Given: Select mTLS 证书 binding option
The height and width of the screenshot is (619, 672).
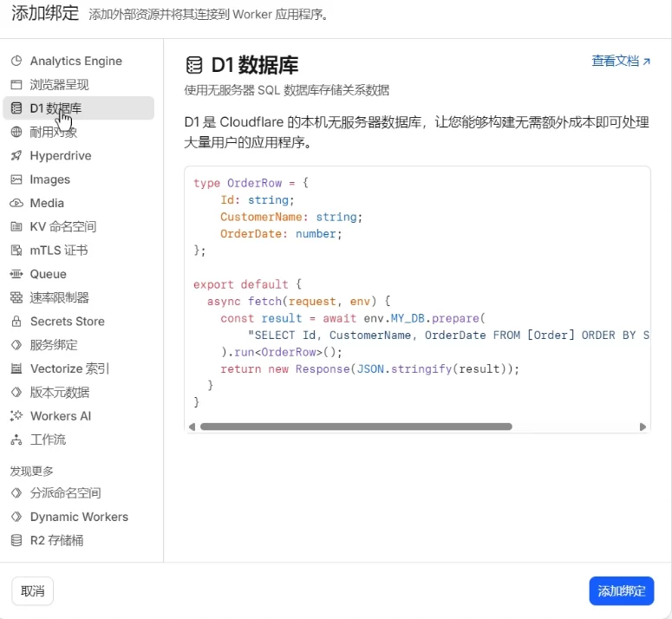Looking at the screenshot, I should [58, 251].
